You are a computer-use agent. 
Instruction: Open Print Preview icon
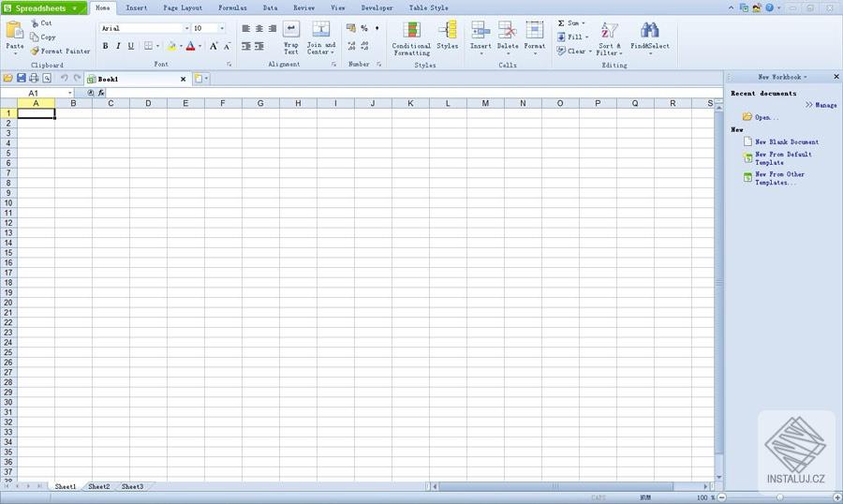(x=47, y=79)
